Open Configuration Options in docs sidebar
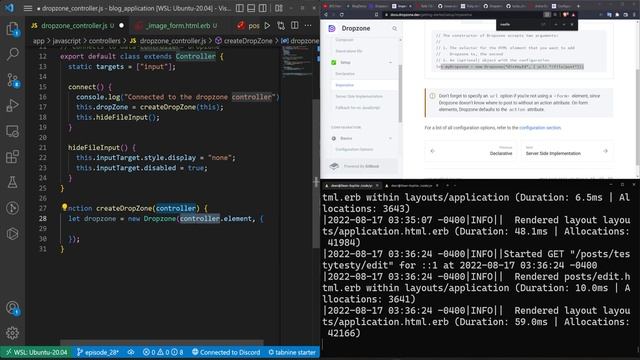The height and width of the screenshot is (360, 640). [x=354, y=149]
